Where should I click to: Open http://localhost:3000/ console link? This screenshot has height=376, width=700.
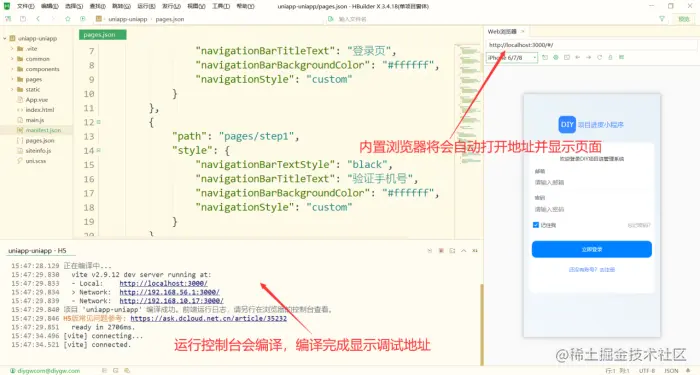(163, 284)
